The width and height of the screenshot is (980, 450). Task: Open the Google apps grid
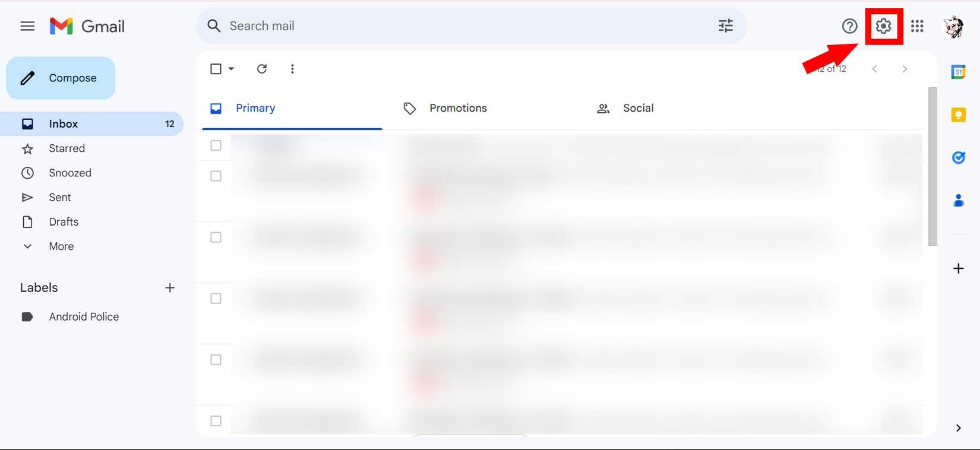pos(917,26)
